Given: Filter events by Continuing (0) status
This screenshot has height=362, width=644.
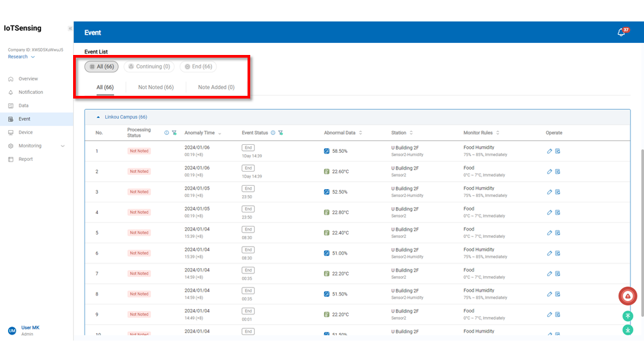Looking at the screenshot, I should (149, 66).
